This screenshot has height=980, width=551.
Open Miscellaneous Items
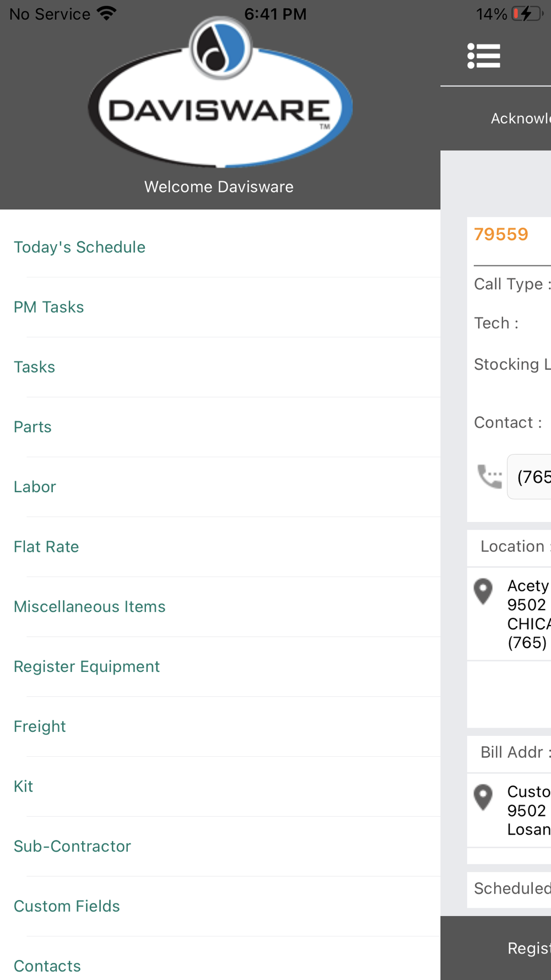tap(90, 607)
